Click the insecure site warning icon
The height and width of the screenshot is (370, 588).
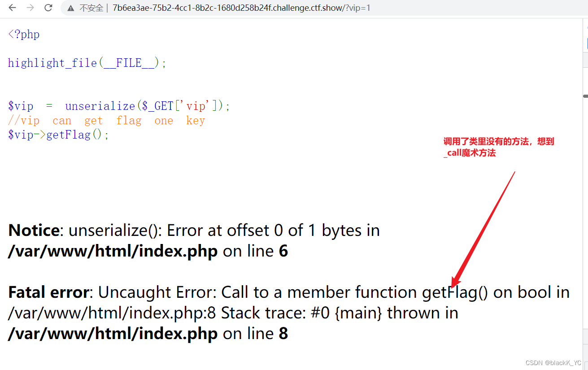(x=70, y=8)
